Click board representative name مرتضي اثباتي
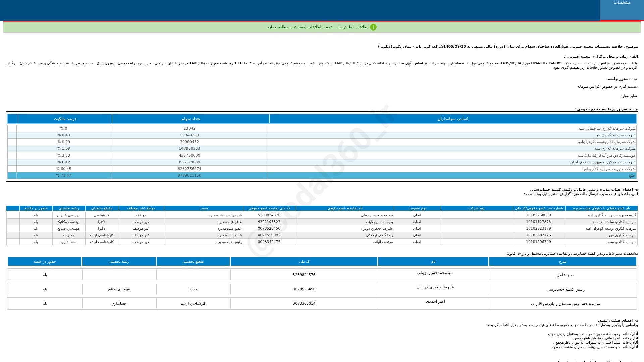Screen dimensions: 644x362 383,242
